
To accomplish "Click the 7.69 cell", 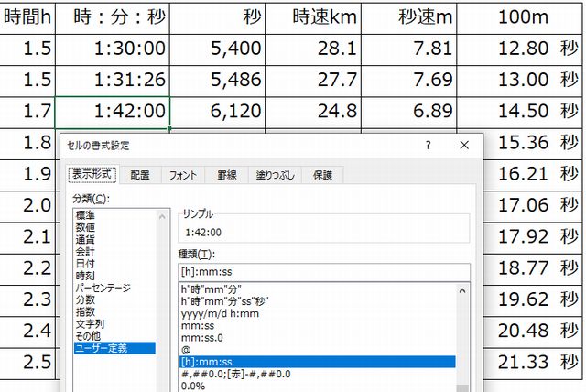I will (x=409, y=82).
